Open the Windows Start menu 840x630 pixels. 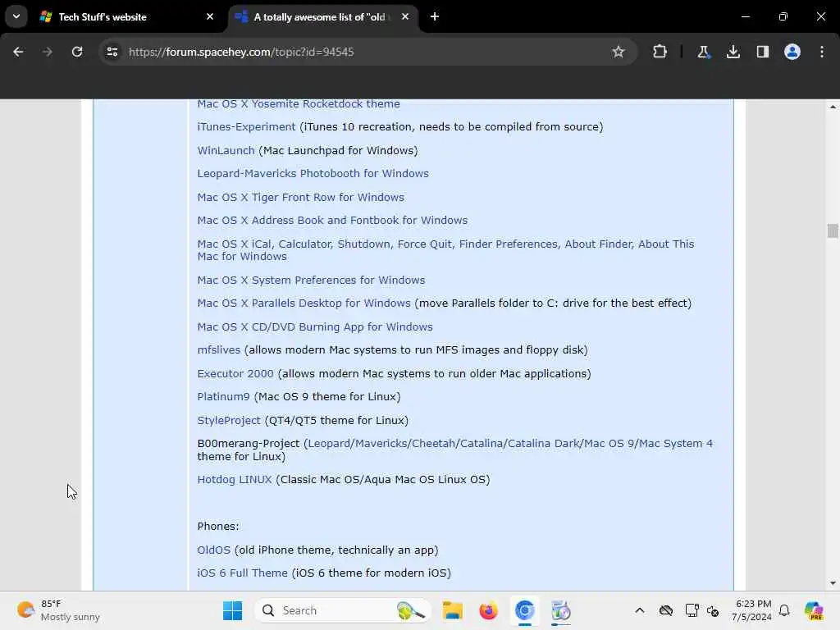(232, 610)
